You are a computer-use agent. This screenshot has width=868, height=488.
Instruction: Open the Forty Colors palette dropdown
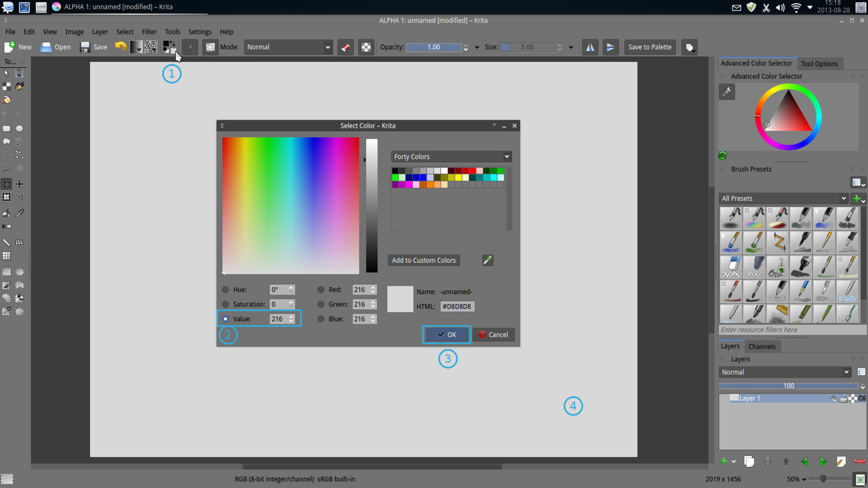point(451,156)
